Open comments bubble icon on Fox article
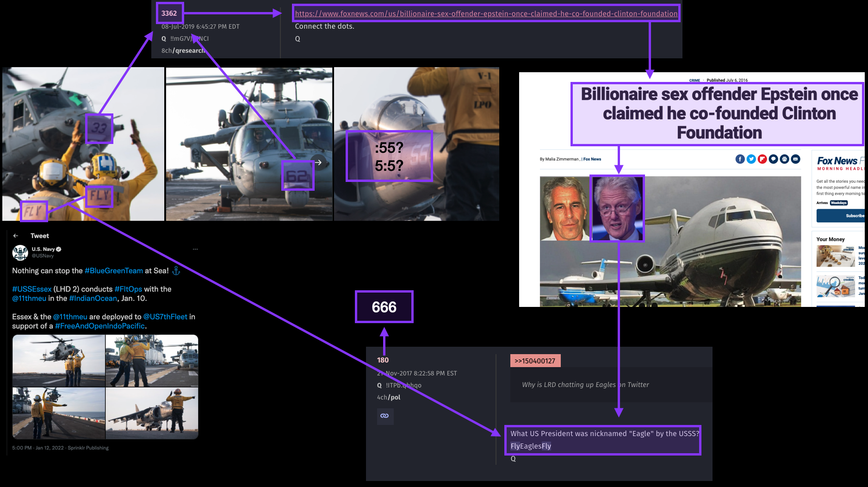This screenshot has width=868, height=487. point(773,159)
